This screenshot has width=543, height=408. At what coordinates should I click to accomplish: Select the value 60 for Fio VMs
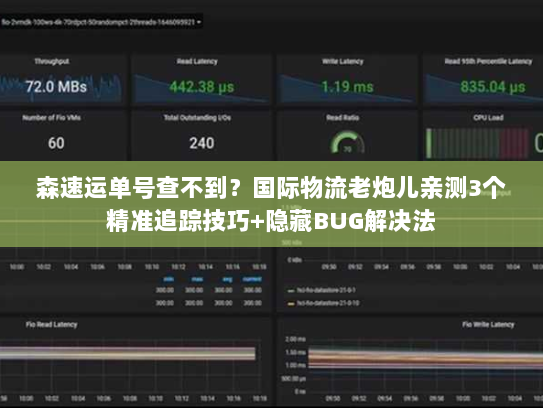56,143
